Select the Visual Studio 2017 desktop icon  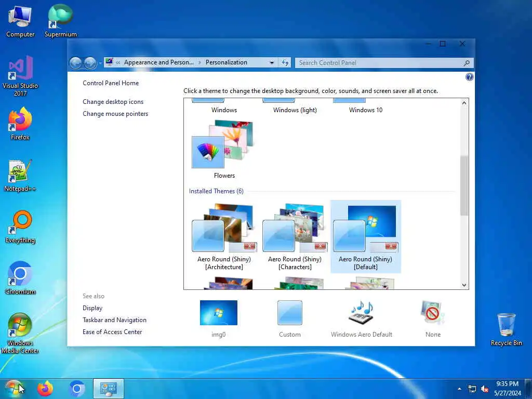(20, 76)
